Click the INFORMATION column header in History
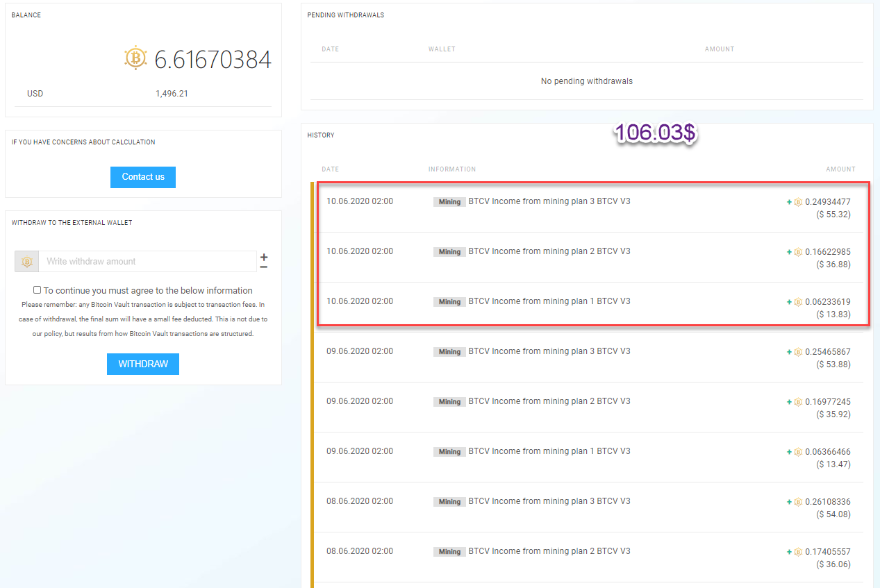 (x=452, y=169)
